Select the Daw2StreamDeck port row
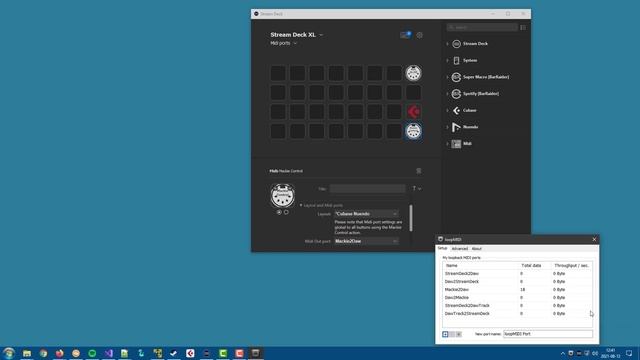640x360 pixels. coord(517,282)
